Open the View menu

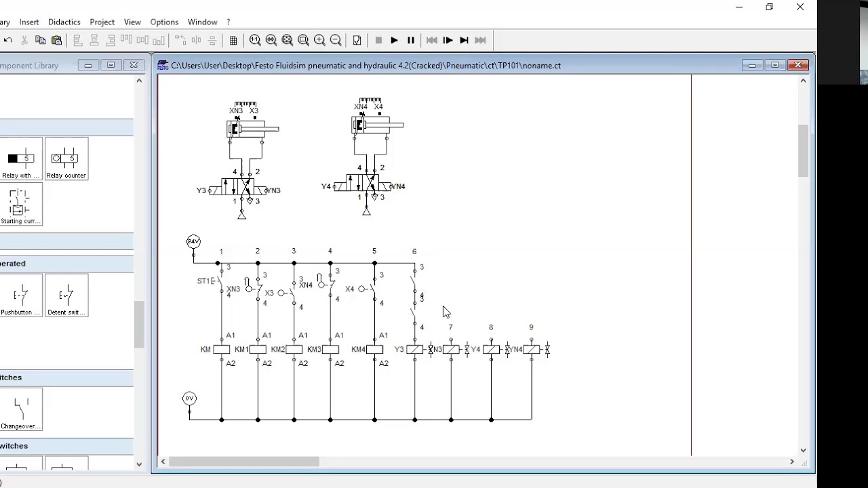132,22
